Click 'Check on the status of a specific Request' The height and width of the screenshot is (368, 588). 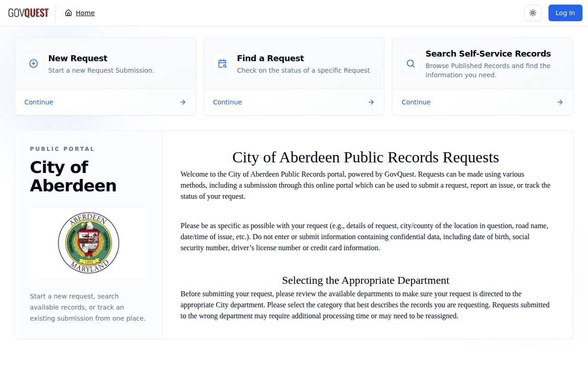tap(304, 70)
